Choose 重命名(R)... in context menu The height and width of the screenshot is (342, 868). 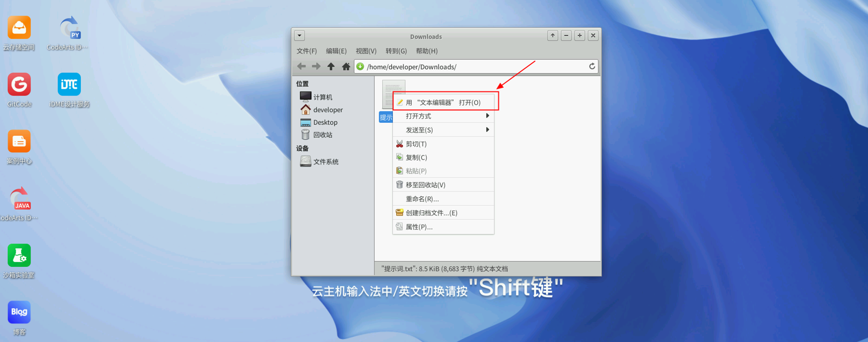pyautogui.click(x=443, y=199)
